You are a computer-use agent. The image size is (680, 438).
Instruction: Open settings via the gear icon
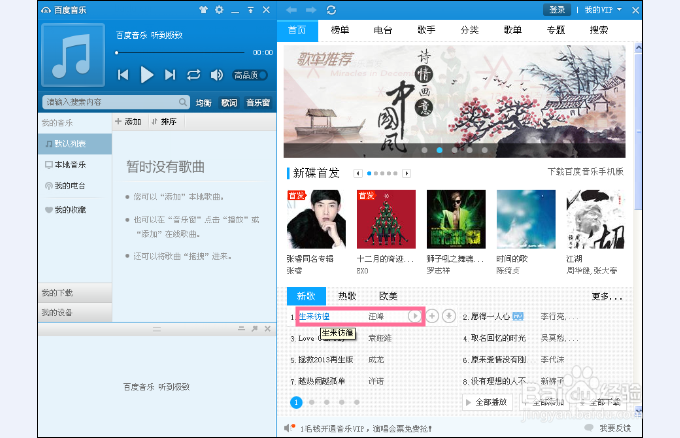point(219,10)
